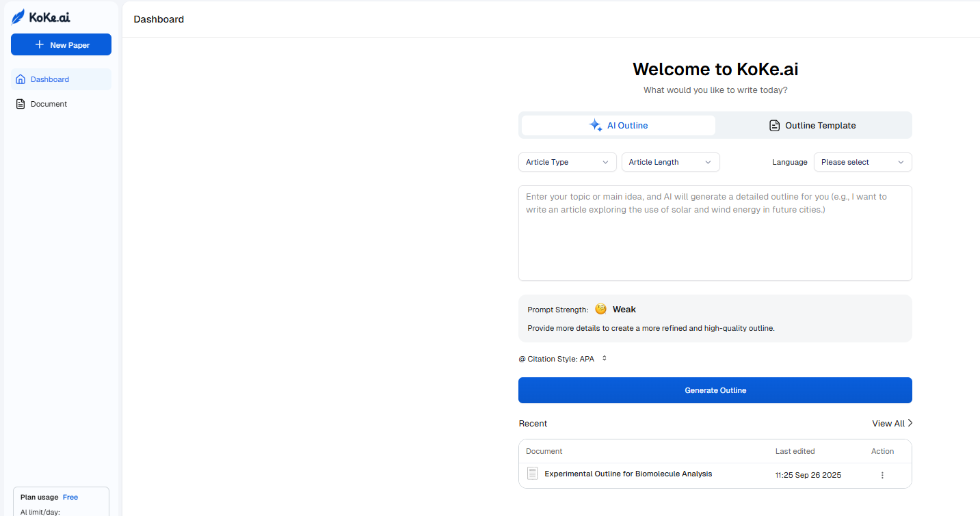Click the AI Outline sparkle icon
Screen dimensions: 980x516
(596, 126)
